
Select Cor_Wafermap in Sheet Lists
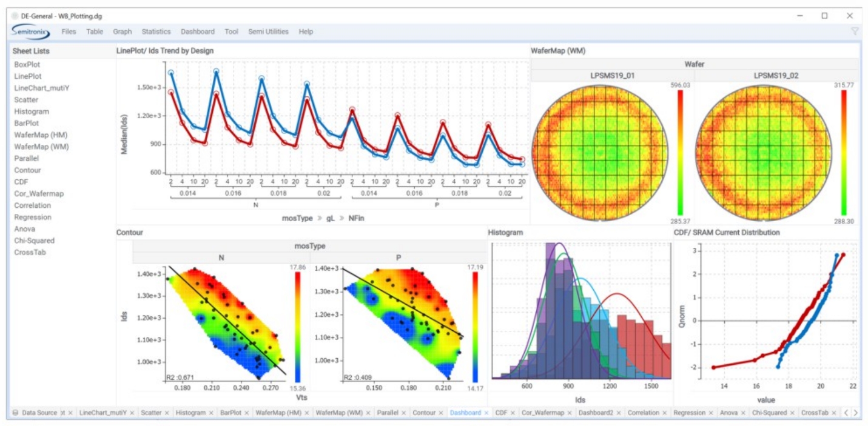coord(39,194)
